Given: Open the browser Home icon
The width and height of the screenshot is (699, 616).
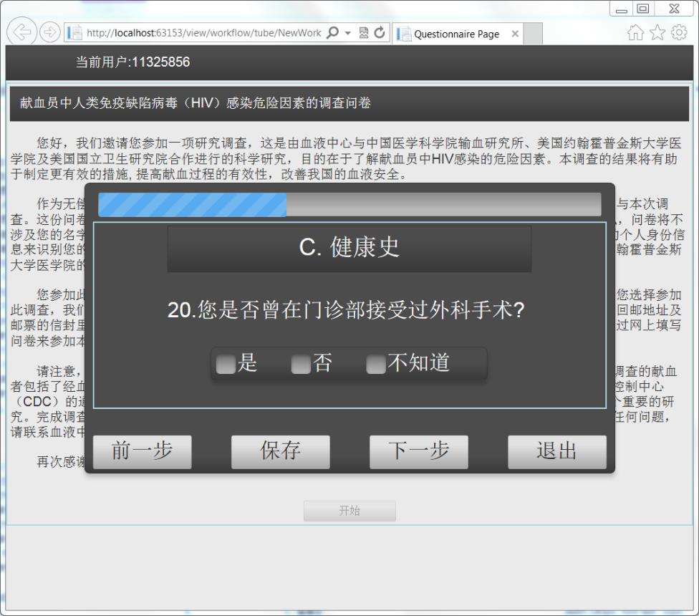Looking at the screenshot, I should [635, 32].
